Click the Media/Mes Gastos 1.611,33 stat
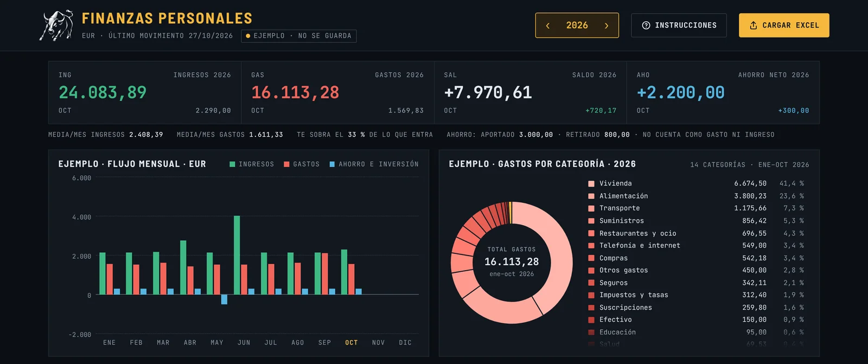The image size is (868, 364). tap(230, 135)
